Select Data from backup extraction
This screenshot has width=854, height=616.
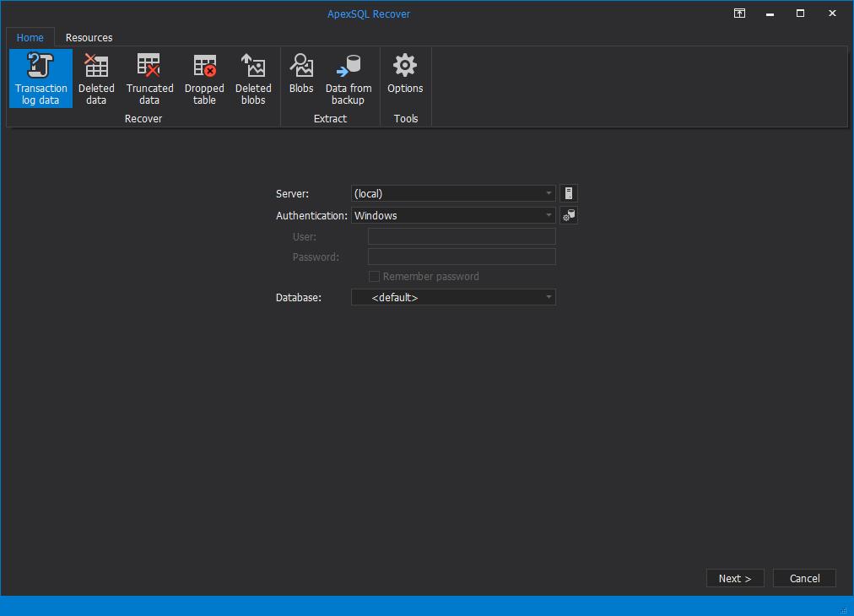click(348, 78)
